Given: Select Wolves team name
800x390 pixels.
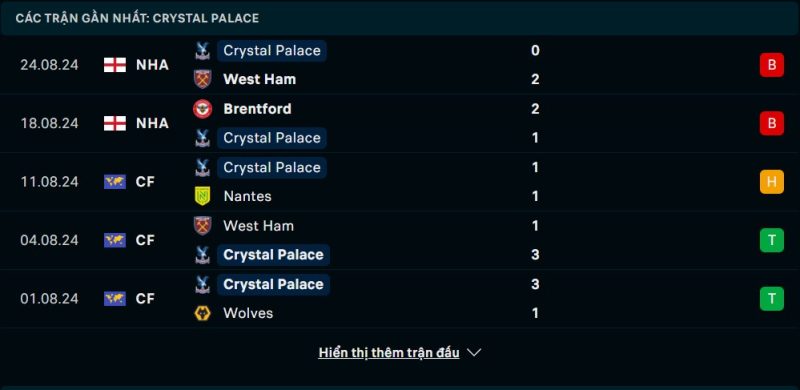Looking at the screenshot, I should pyautogui.click(x=248, y=313).
